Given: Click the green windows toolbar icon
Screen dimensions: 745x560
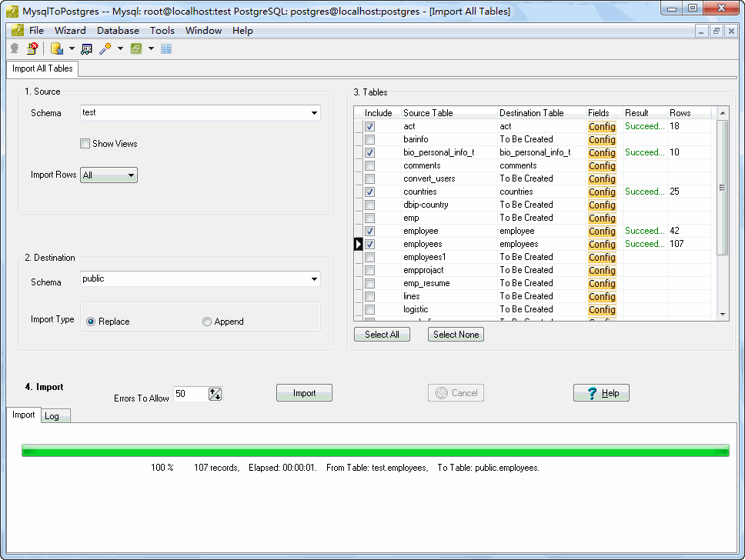Looking at the screenshot, I should (136, 48).
